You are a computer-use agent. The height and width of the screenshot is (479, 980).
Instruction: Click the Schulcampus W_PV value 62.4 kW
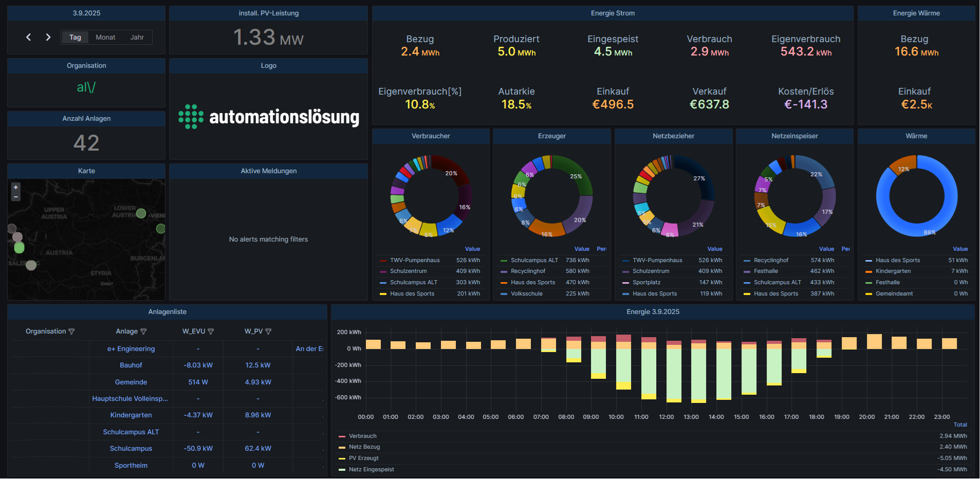(x=258, y=448)
